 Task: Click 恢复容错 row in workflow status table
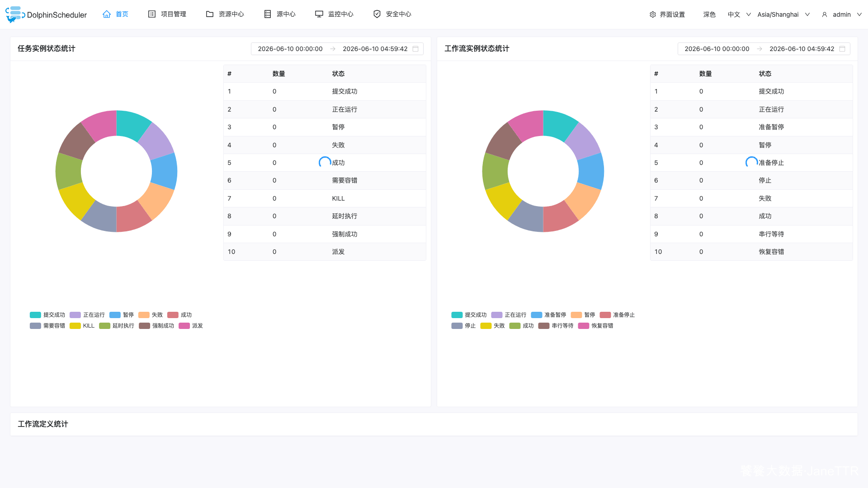point(751,252)
